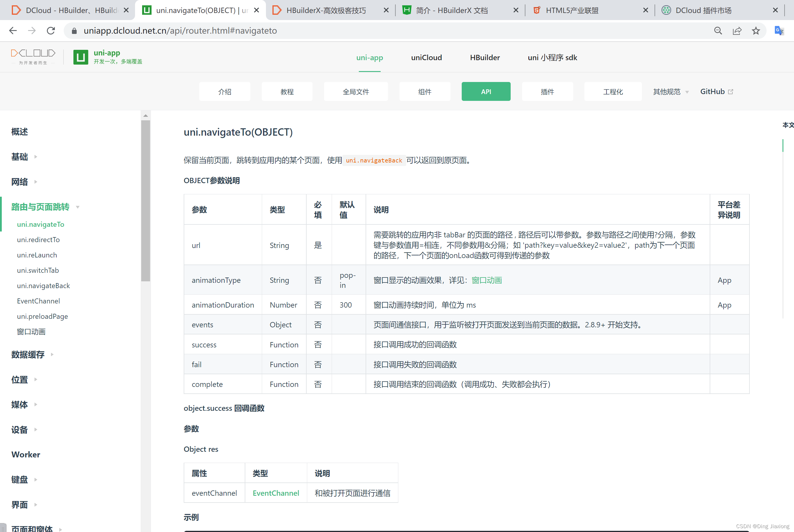Open the EventChannel link in the res table

[x=276, y=493]
